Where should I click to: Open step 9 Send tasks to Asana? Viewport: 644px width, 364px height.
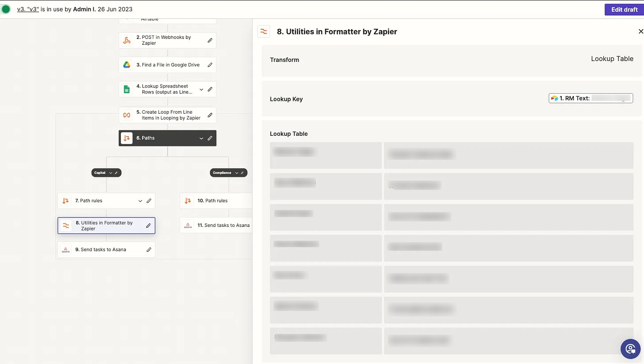106,250
